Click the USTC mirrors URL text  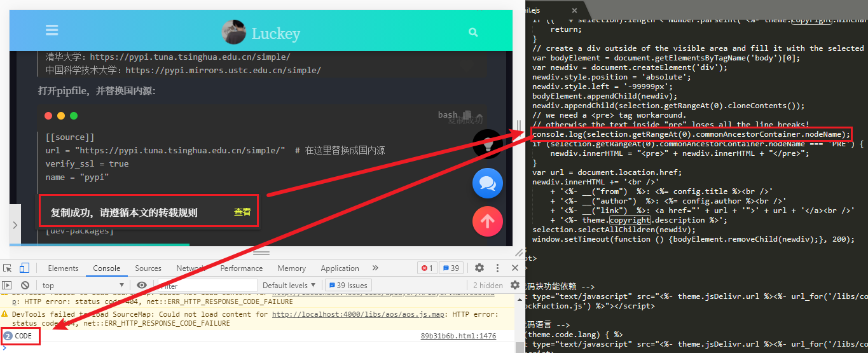[x=223, y=71]
